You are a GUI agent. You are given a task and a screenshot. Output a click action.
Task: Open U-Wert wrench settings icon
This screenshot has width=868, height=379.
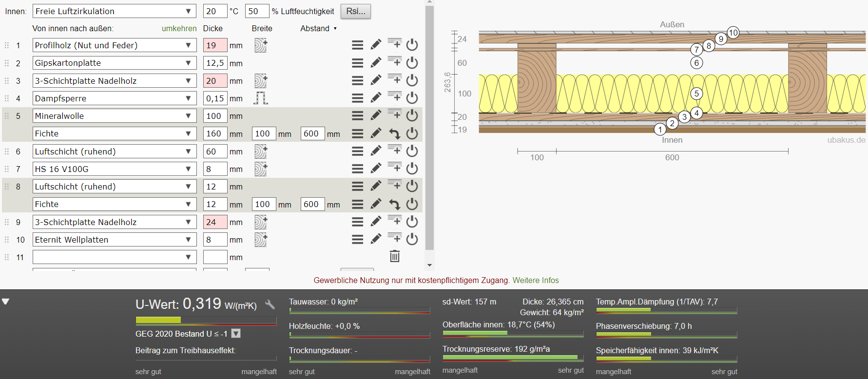tap(270, 305)
